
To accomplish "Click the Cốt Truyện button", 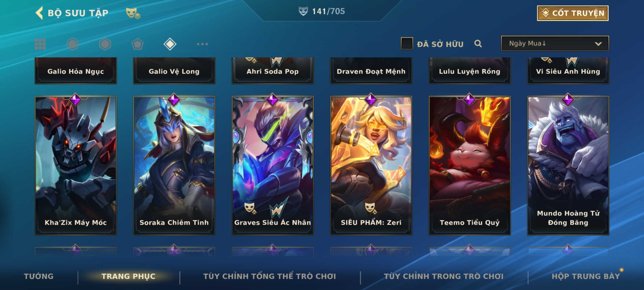I will (x=573, y=13).
